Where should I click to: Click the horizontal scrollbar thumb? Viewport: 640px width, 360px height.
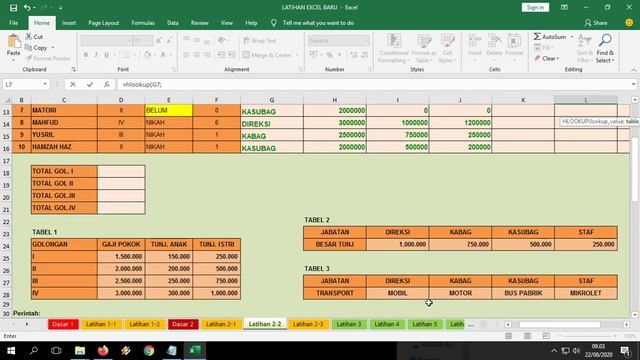560,324
